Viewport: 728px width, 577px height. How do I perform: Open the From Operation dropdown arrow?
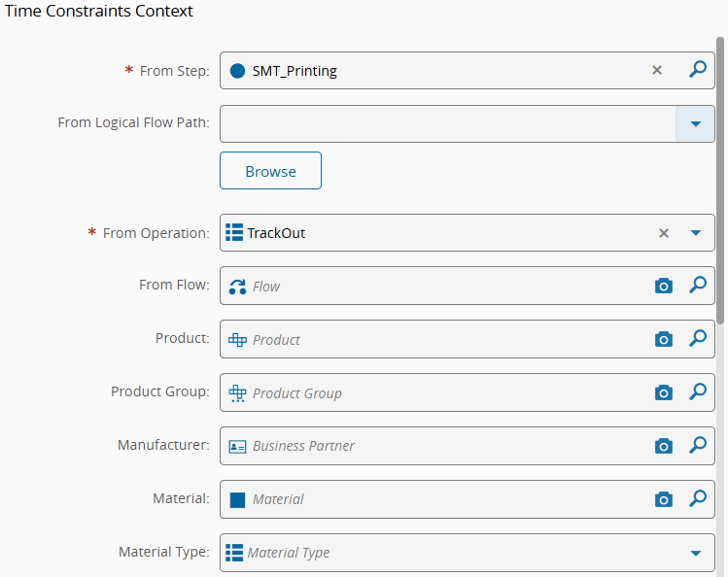pos(696,233)
